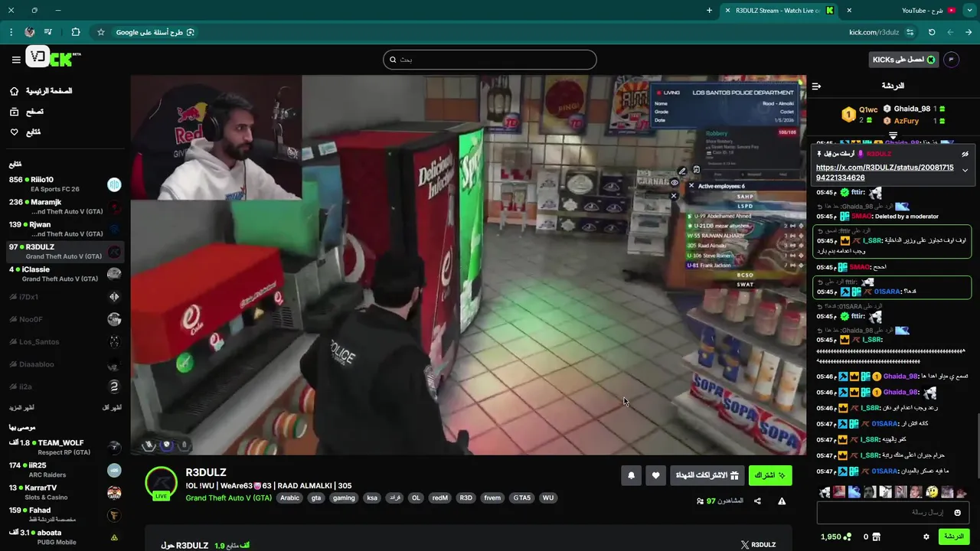Image resolution: width=980 pixels, height=551 pixels.
Task: Open KarrarTV recommended channel
Action: (65, 492)
